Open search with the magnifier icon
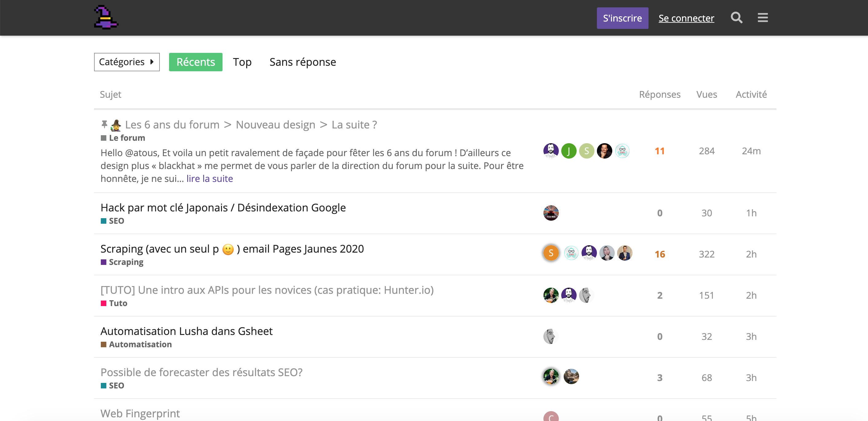This screenshot has width=868, height=421. [x=736, y=18]
